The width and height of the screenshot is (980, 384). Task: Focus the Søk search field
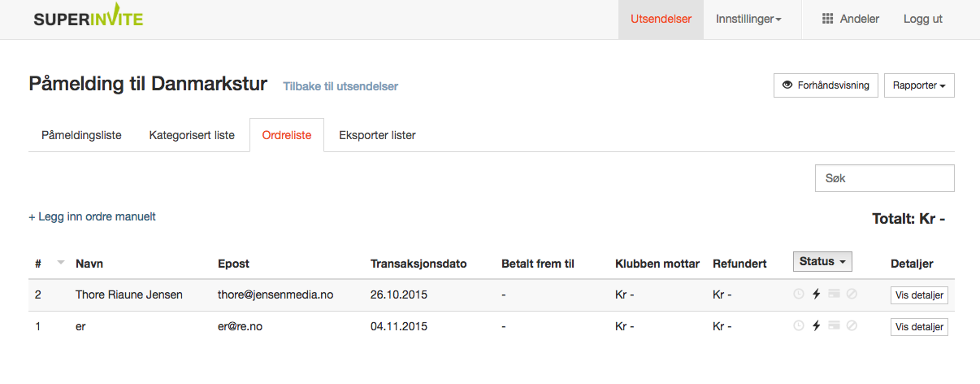coord(884,178)
